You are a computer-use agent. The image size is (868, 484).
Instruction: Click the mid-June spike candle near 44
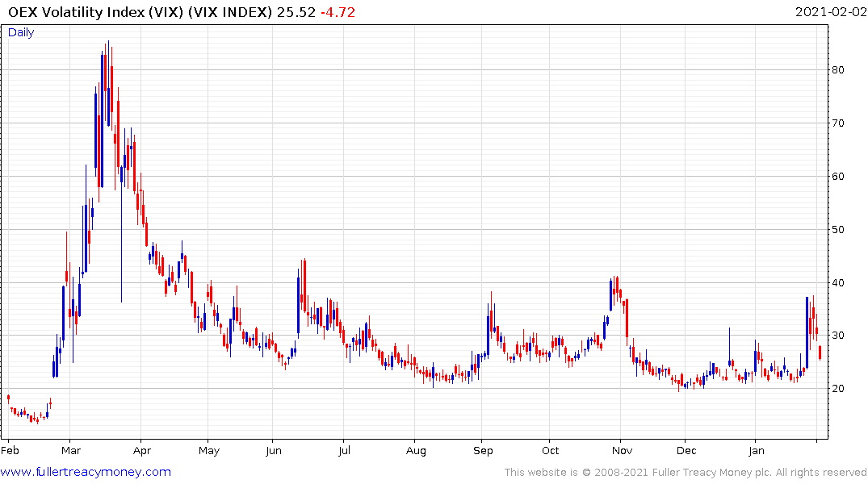tap(304, 286)
